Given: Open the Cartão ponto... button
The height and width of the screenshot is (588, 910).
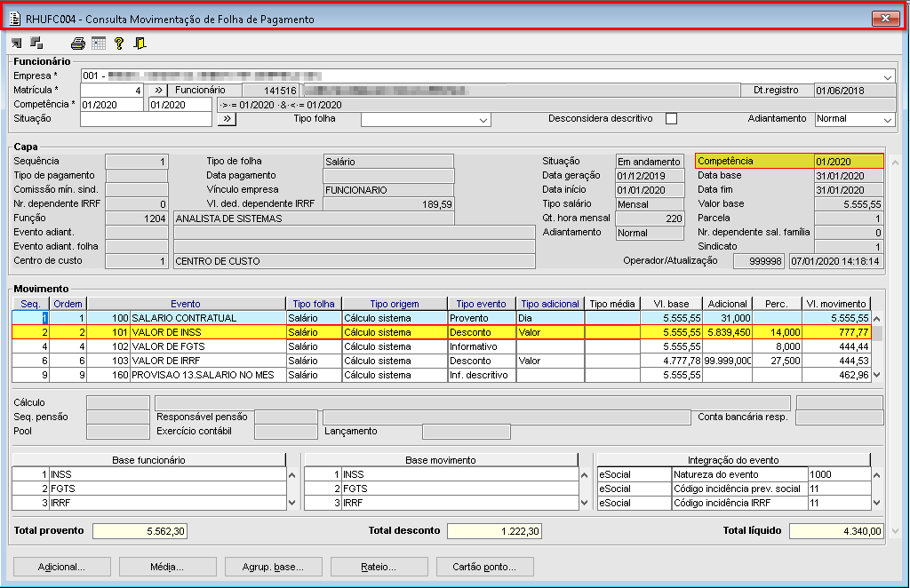Looking at the screenshot, I should pyautogui.click(x=484, y=567).
